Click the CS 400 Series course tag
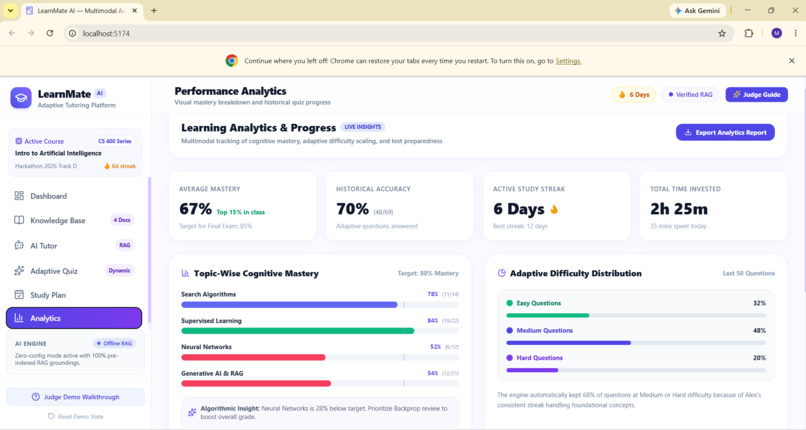 coord(115,141)
